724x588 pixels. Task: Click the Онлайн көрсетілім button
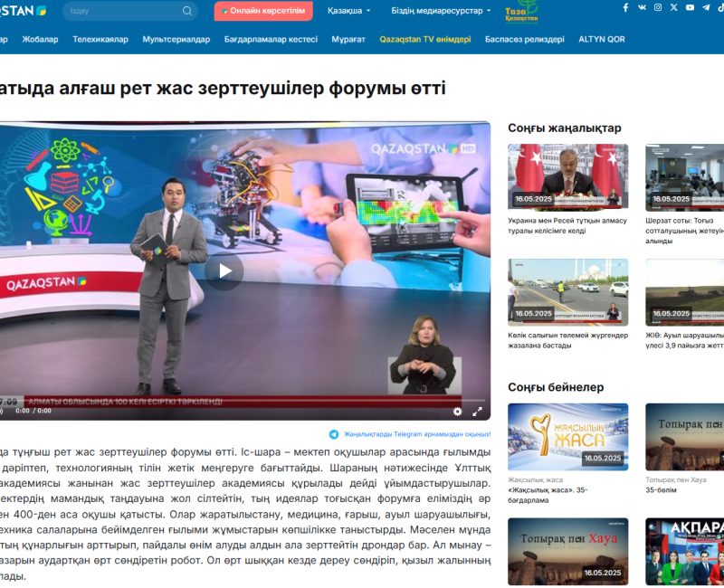(x=263, y=11)
